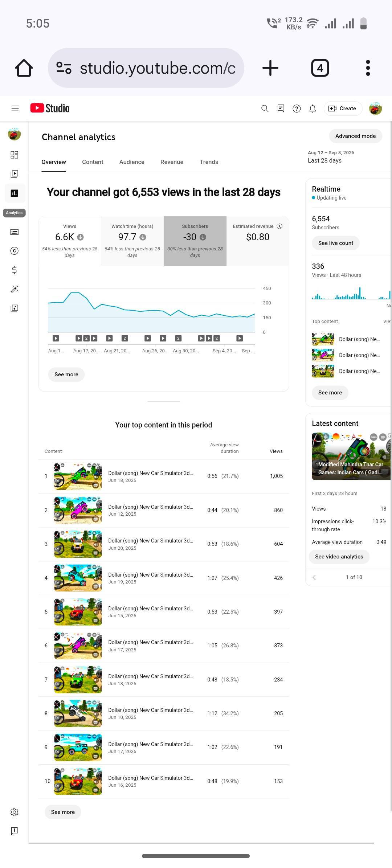Open Settings gear in sidebar

point(14,812)
